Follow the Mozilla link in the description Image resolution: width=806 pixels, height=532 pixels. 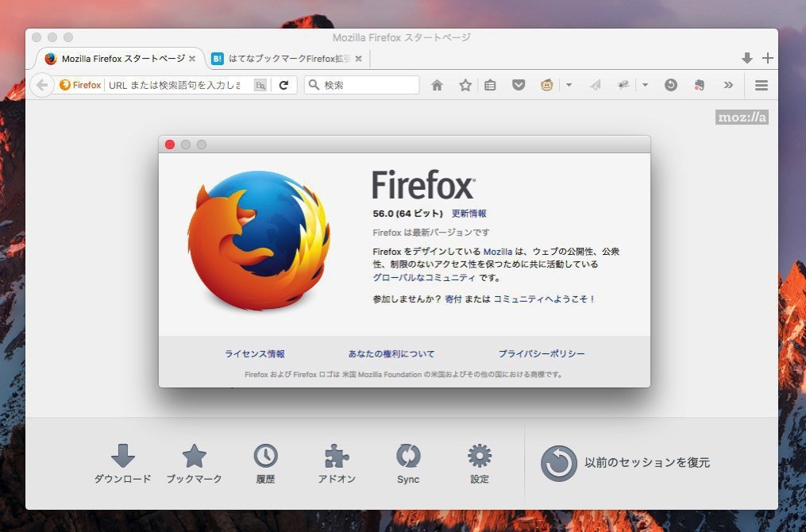click(498, 252)
